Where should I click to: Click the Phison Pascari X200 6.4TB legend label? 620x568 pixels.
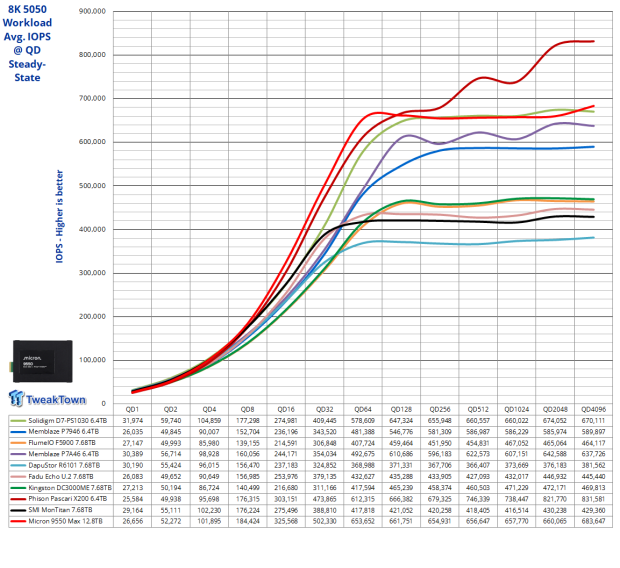[67, 498]
